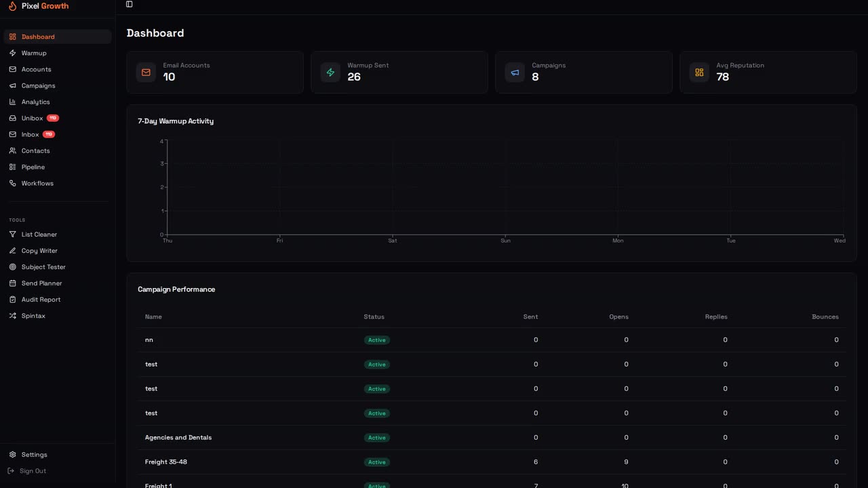Click the Name column header

tap(153, 317)
